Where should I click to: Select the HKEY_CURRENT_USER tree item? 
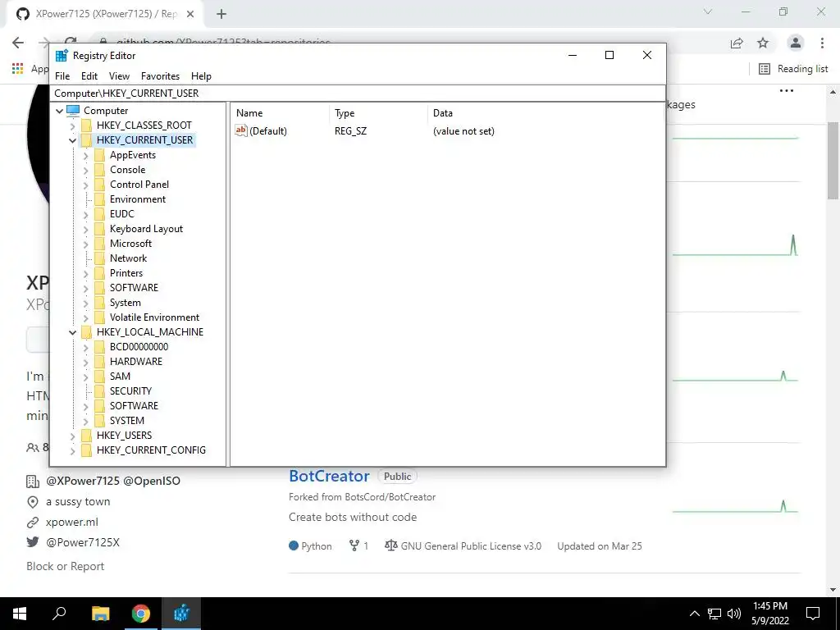pyautogui.click(x=144, y=140)
